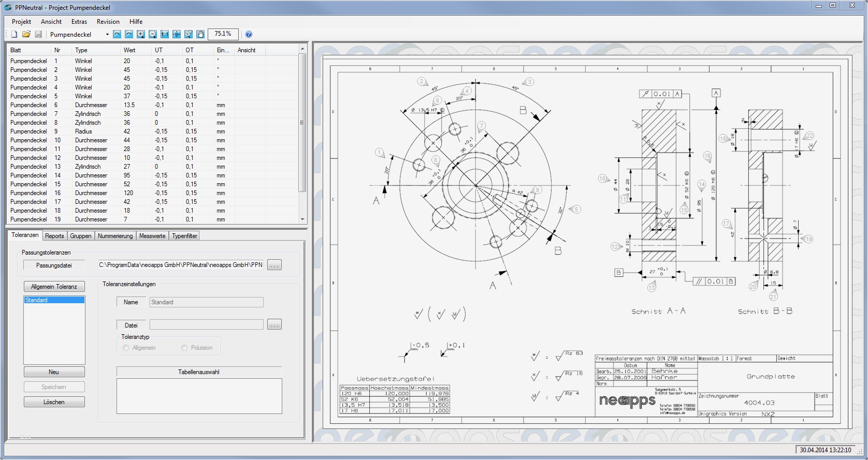Click the Name field containing Standard
868x460 pixels.
click(206, 302)
